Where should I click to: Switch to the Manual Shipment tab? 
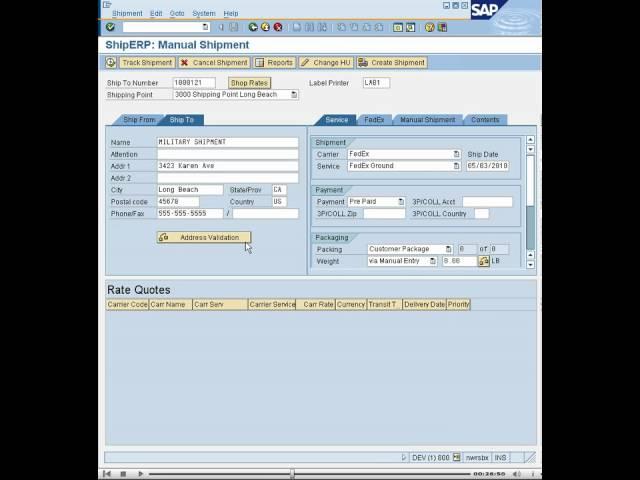427,120
